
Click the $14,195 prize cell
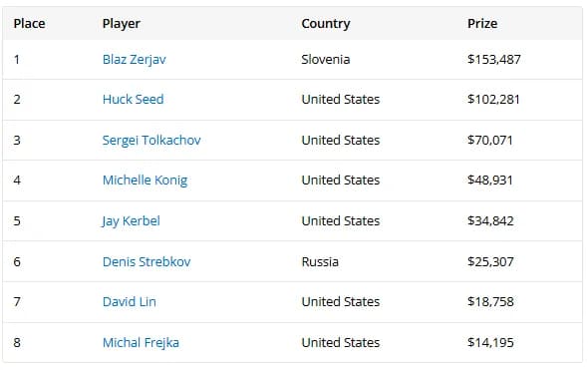pyautogui.click(x=490, y=342)
